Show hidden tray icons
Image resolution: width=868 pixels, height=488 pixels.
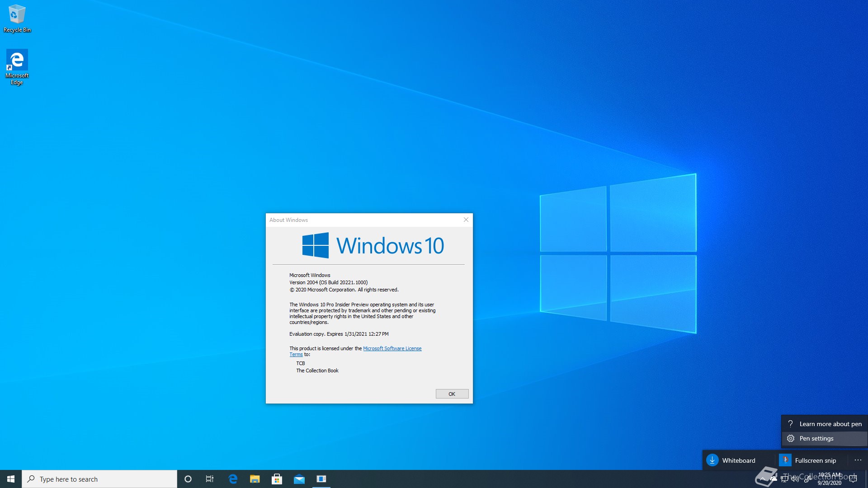click(763, 479)
